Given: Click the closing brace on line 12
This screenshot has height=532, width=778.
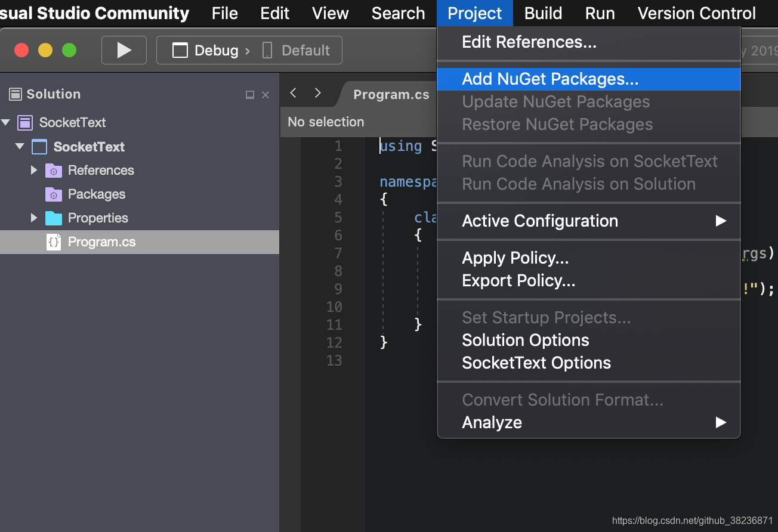Looking at the screenshot, I should pyautogui.click(x=384, y=343).
